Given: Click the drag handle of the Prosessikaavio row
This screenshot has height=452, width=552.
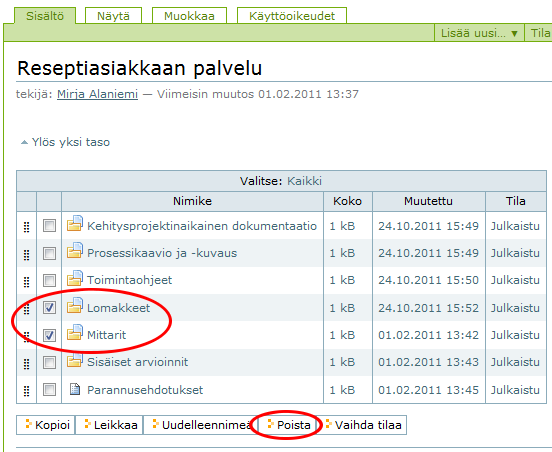Looking at the screenshot, I should 26,255.
